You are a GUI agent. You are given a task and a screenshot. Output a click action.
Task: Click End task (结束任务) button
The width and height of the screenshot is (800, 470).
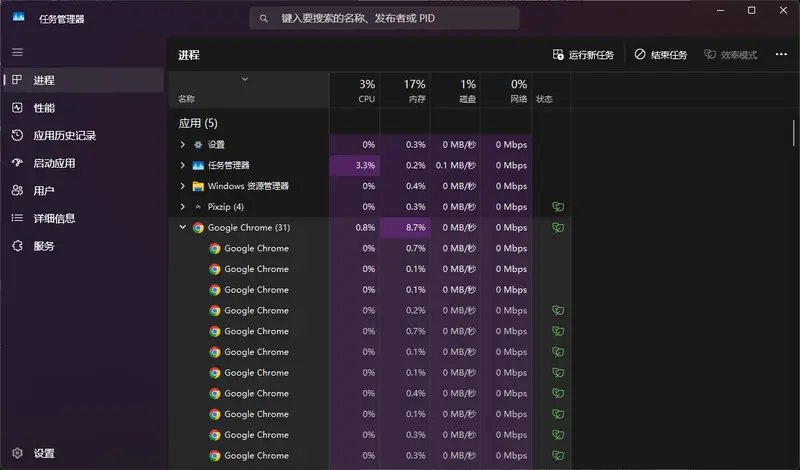[x=661, y=55]
